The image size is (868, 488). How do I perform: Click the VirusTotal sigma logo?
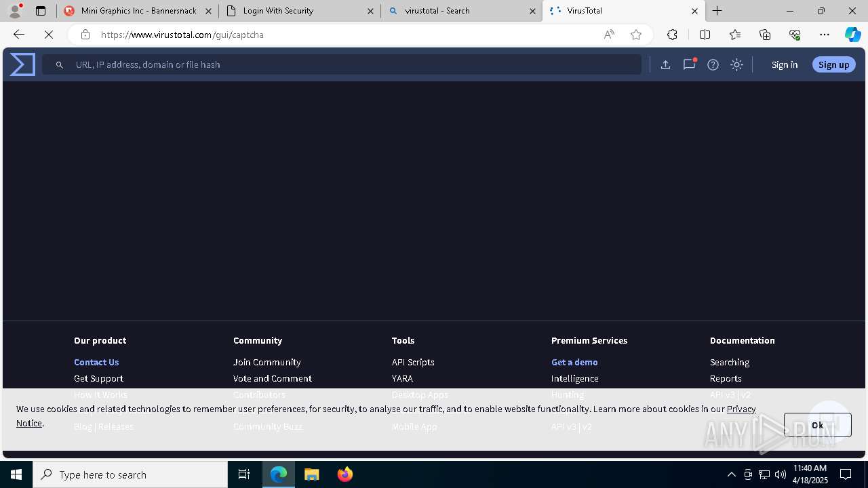(22, 64)
